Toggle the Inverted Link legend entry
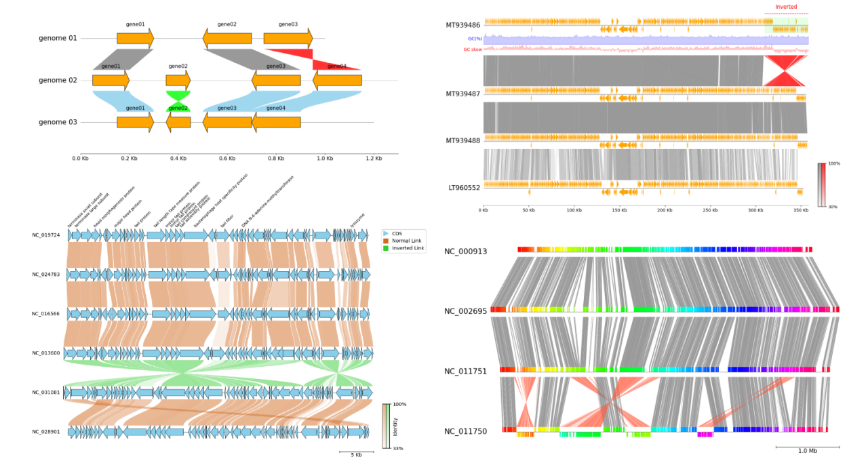868x459 pixels. (405, 248)
